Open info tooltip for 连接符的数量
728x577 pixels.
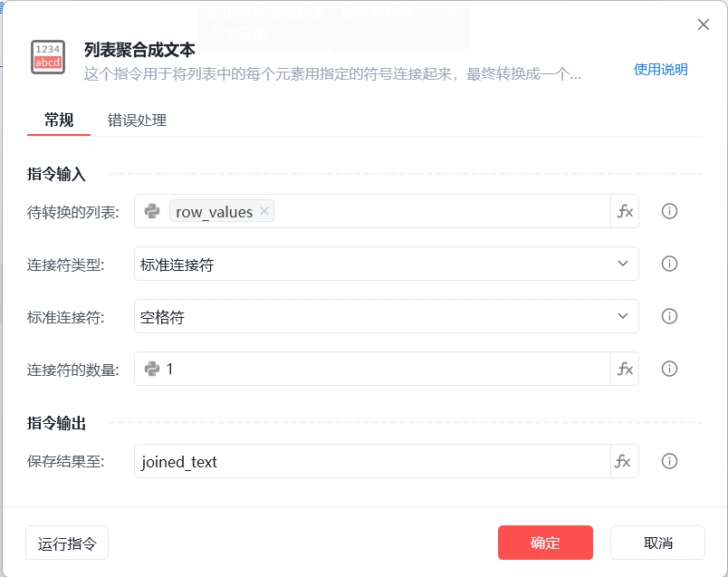click(669, 369)
